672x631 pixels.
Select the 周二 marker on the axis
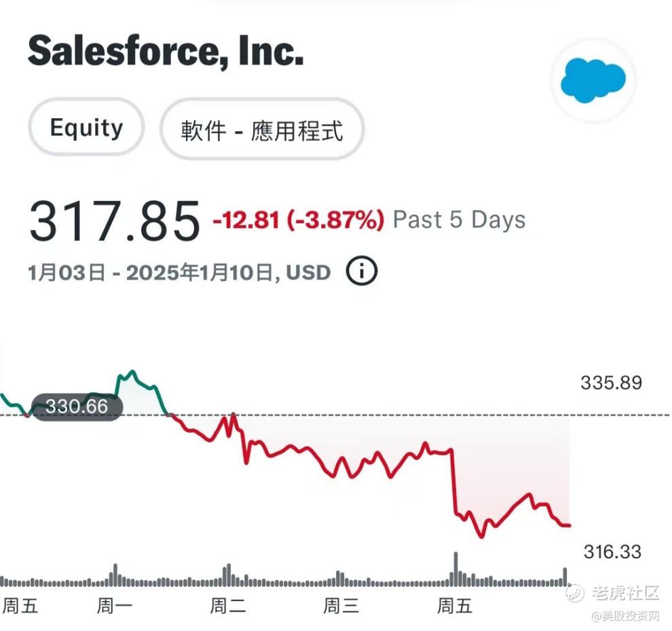click(227, 605)
